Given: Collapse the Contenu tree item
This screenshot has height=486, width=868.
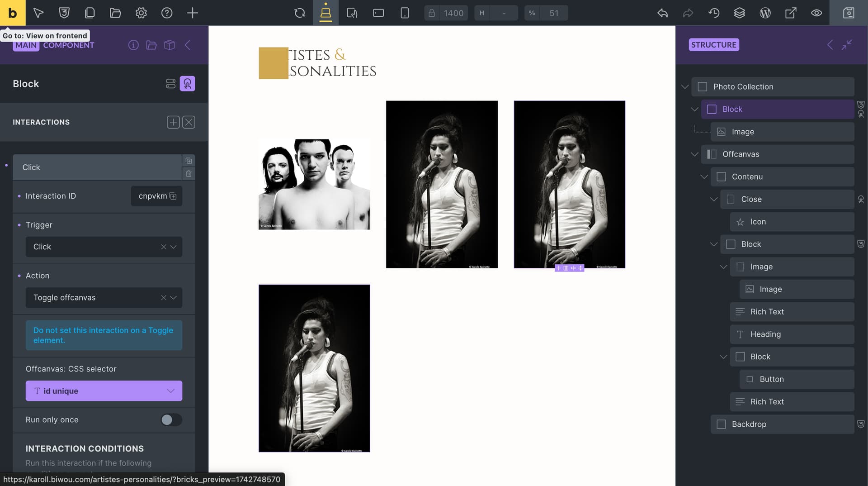Looking at the screenshot, I should point(704,177).
